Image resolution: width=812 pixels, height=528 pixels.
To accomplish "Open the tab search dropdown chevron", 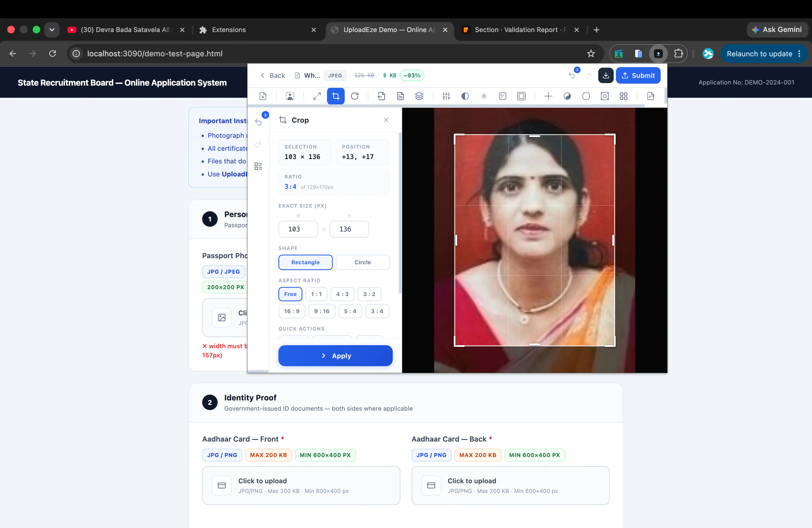I will tap(52, 30).
